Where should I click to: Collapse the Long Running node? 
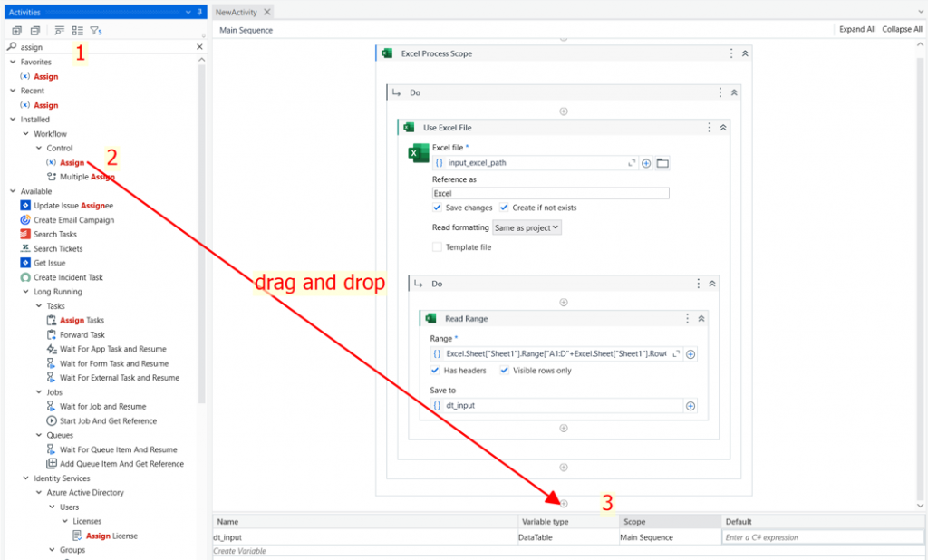tap(25, 291)
